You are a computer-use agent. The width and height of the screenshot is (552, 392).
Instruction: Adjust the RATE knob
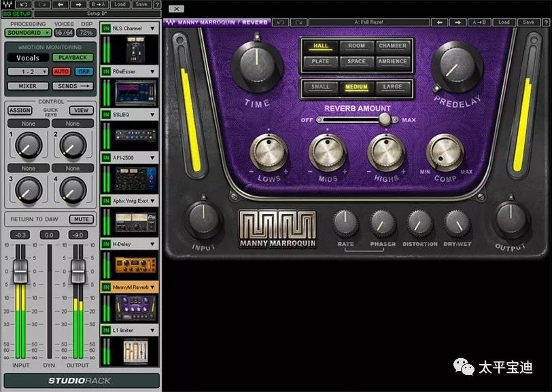click(345, 223)
